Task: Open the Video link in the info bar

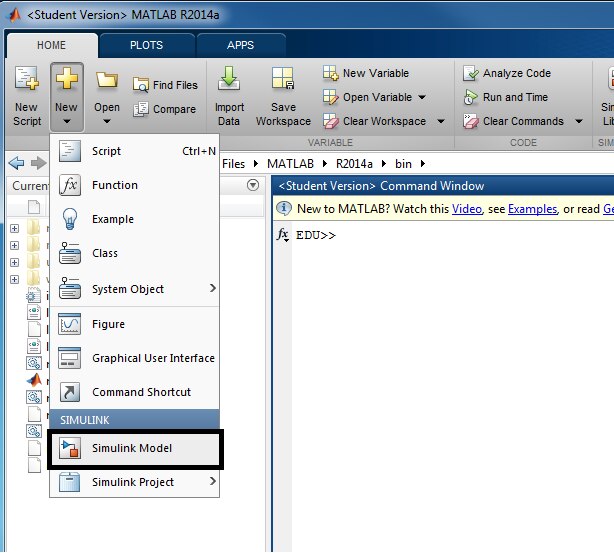Action: pos(466,209)
